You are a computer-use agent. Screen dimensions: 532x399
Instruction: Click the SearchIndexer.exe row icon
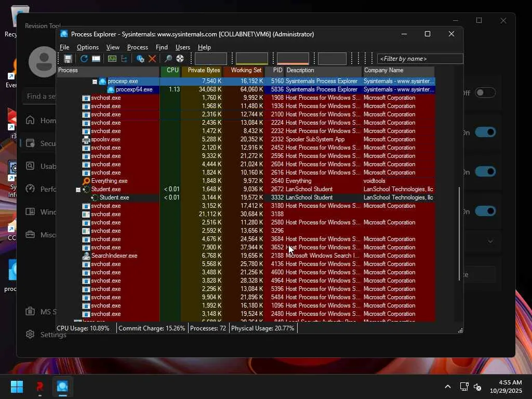[x=86, y=256]
